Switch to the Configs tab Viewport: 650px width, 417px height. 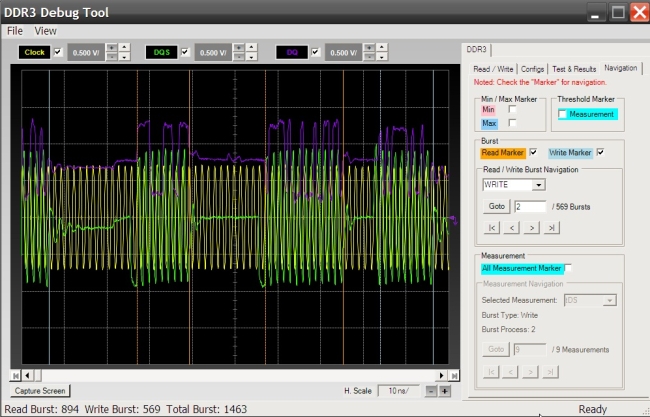532,69
